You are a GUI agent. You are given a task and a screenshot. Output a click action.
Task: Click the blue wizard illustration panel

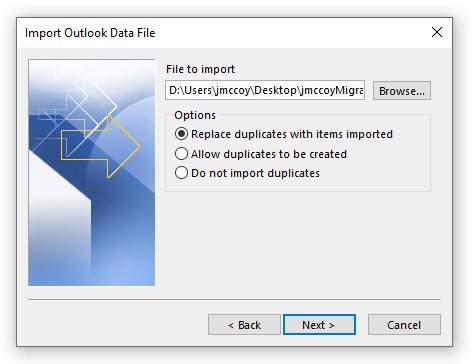pyautogui.click(x=92, y=173)
